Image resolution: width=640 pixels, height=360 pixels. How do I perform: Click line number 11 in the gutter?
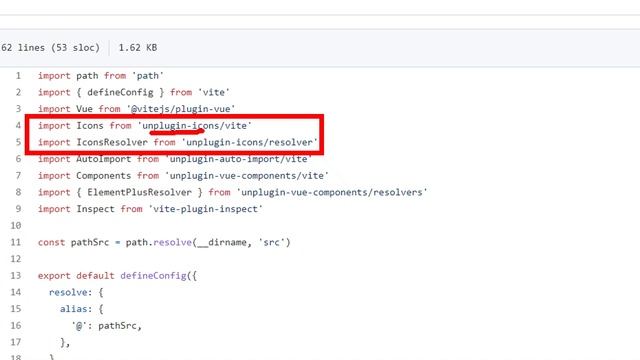coord(16,242)
